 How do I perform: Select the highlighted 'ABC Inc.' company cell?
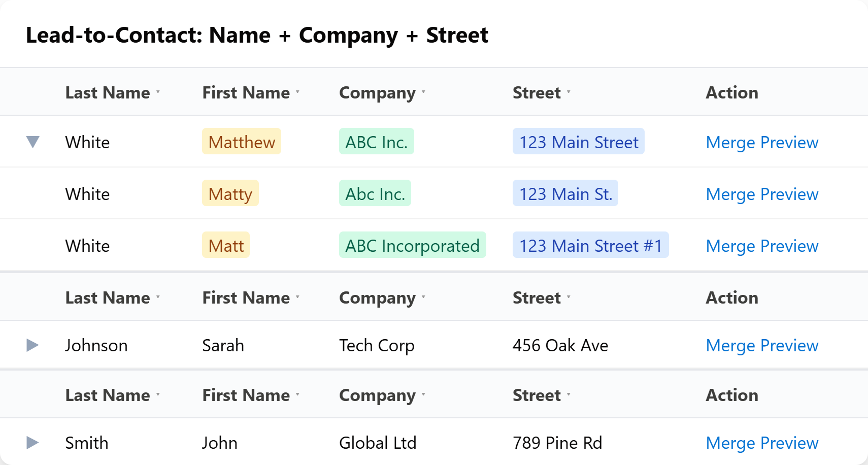point(376,142)
